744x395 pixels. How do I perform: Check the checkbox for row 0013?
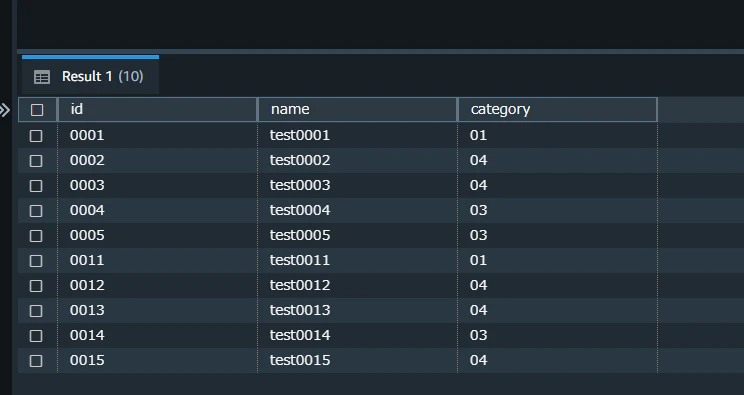coord(36,311)
